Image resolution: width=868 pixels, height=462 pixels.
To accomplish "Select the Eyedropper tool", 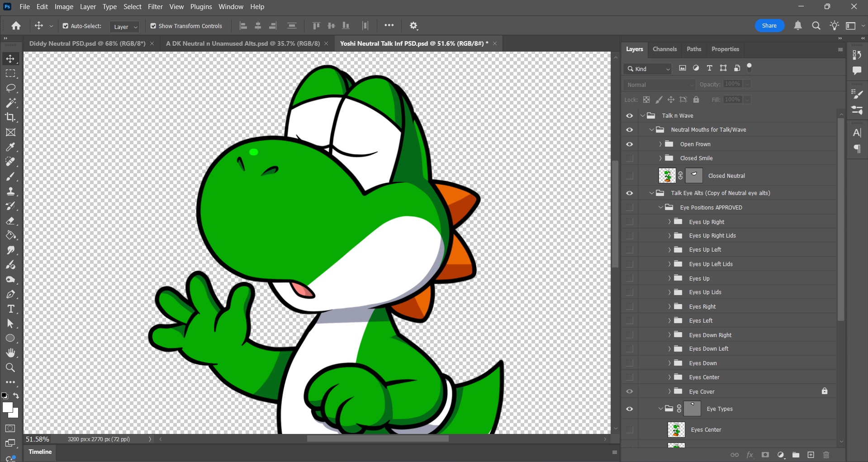I will click(10, 147).
